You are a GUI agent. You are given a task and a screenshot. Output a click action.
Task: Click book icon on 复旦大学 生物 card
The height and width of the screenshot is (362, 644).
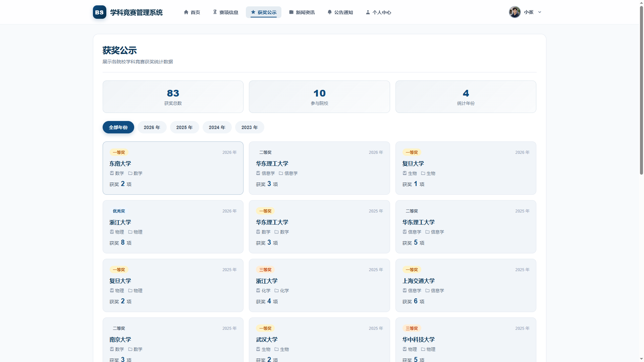pos(405,173)
